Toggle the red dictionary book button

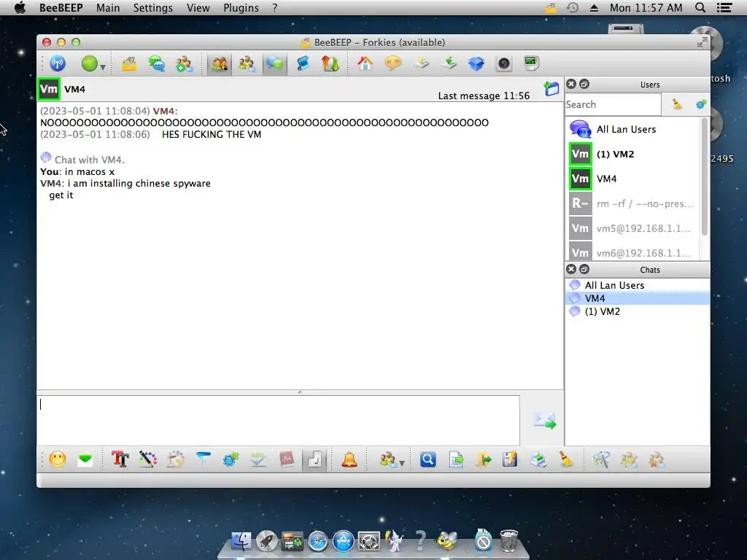point(286,459)
